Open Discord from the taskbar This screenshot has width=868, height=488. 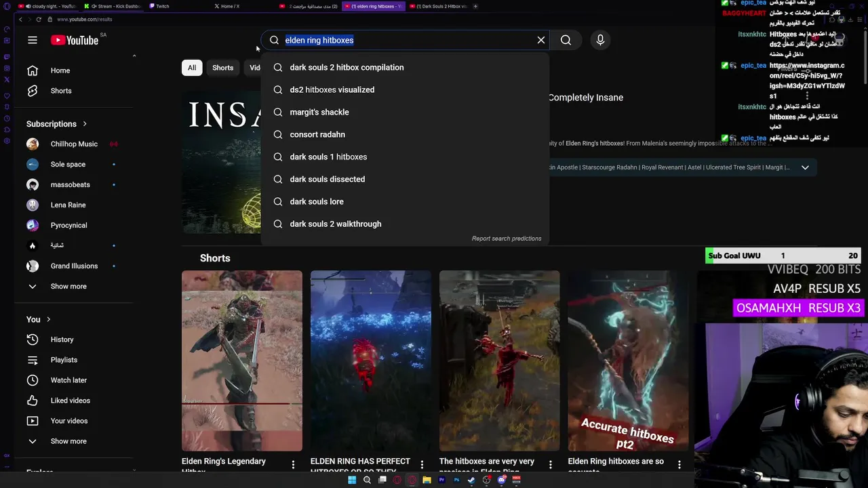(502, 480)
